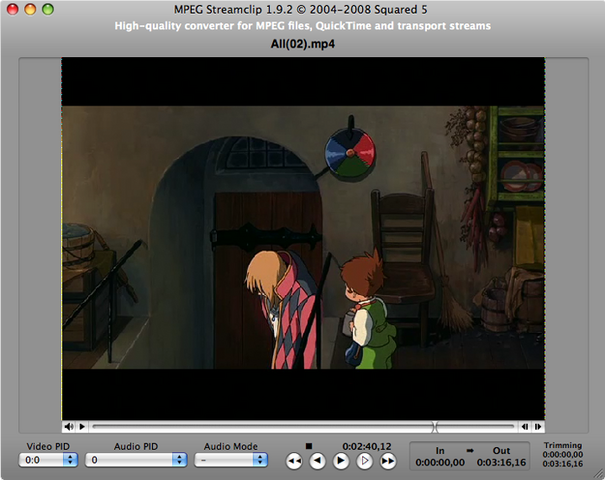The width and height of the screenshot is (605, 480).
Task: Click the Out timecode 0:03:16,16
Action: point(501,462)
